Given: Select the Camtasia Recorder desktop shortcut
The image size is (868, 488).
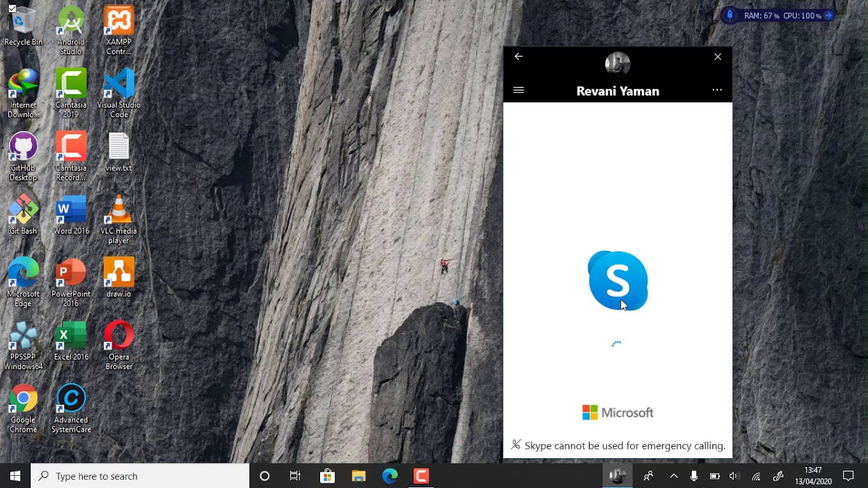Looking at the screenshot, I should 71,157.
